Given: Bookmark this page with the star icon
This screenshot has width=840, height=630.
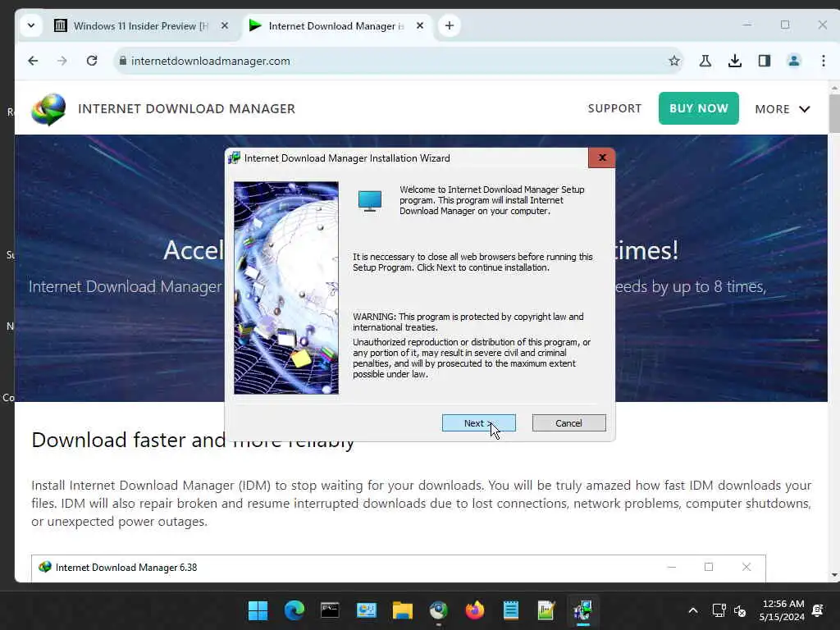Looking at the screenshot, I should 674,61.
